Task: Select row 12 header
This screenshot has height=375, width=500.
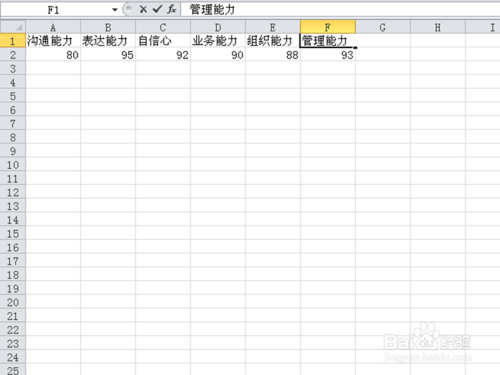Action: tap(13, 192)
